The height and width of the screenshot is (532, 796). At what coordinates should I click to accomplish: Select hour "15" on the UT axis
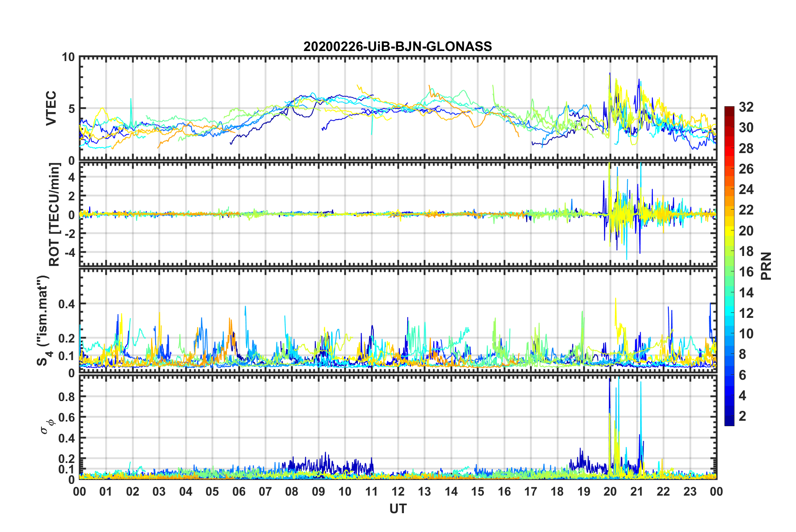478,491
